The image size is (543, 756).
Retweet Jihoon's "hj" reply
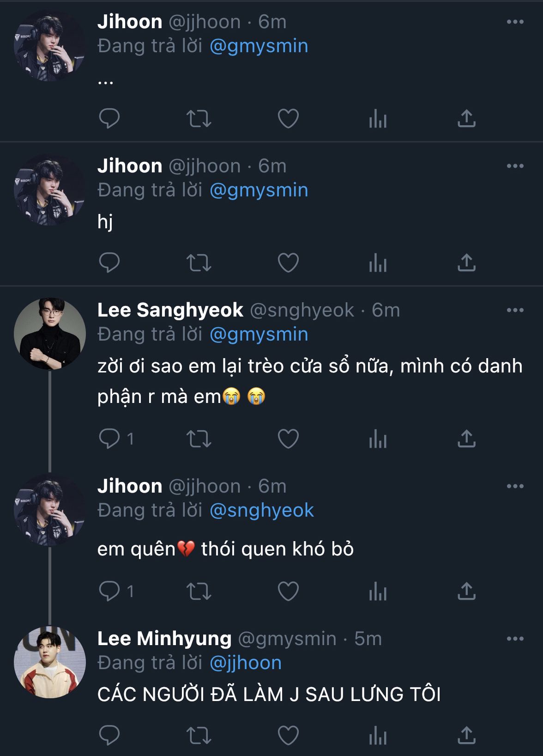[199, 263]
